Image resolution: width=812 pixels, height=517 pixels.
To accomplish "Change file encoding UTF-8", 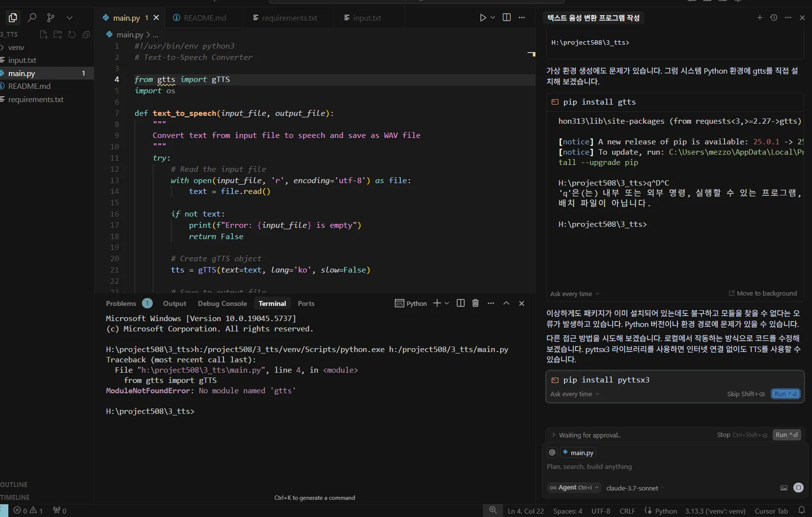I will point(601,511).
